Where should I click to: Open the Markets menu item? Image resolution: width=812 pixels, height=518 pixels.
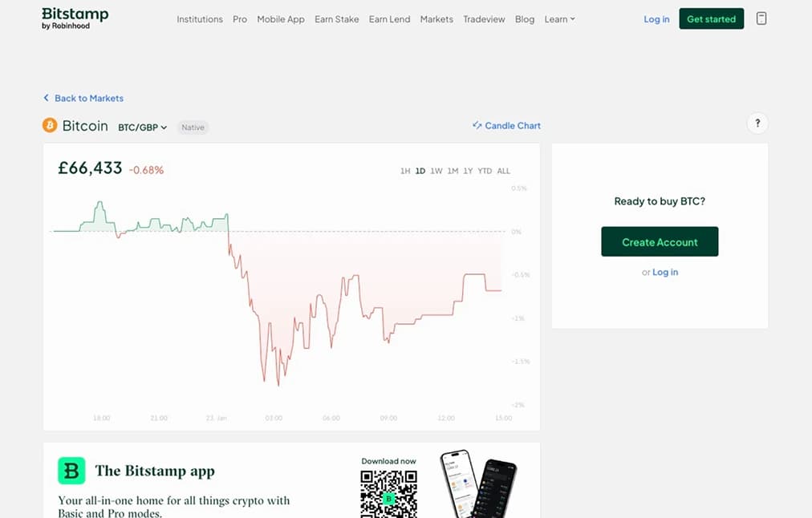[x=436, y=18]
